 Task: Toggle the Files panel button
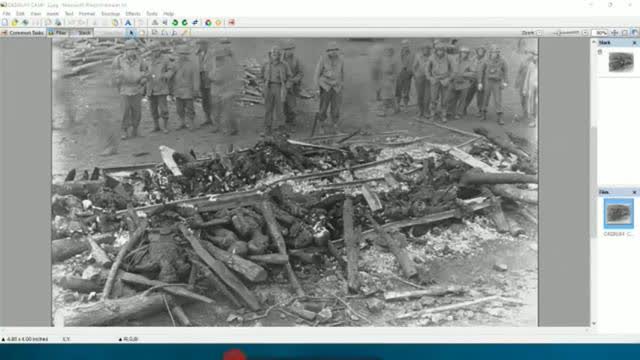(58, 33)
